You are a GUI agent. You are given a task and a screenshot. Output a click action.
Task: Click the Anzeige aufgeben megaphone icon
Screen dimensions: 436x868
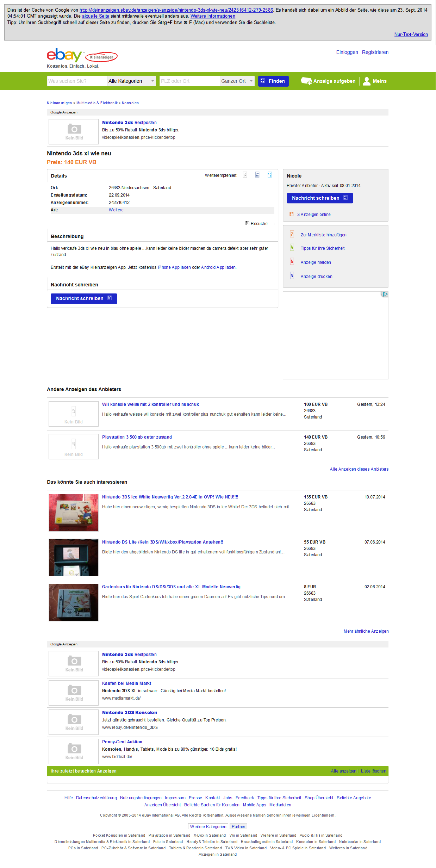click(306, 81)
